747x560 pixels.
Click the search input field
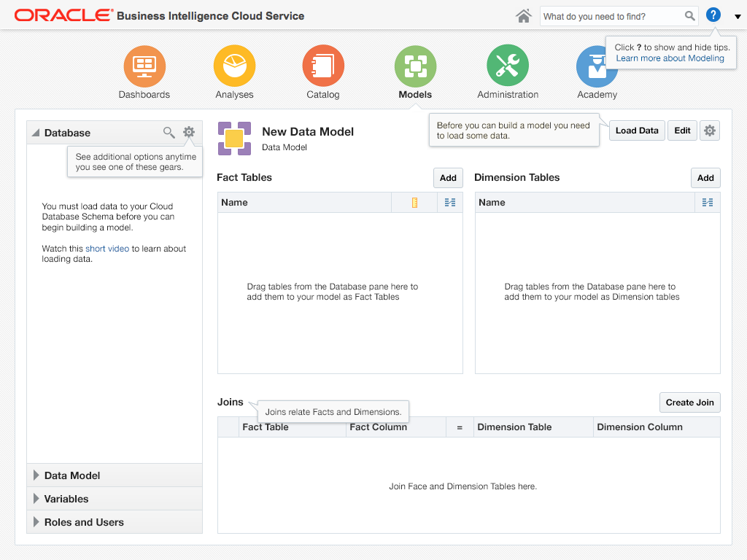(611, 16)
